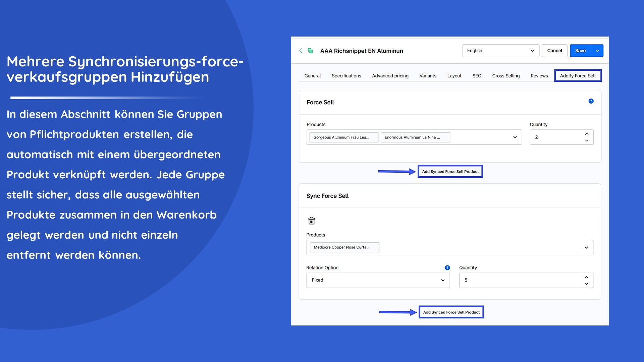Open the Fixed Relation Option dropdown
The height and width of the screenshot is (362, 644).
pos(378,280)
